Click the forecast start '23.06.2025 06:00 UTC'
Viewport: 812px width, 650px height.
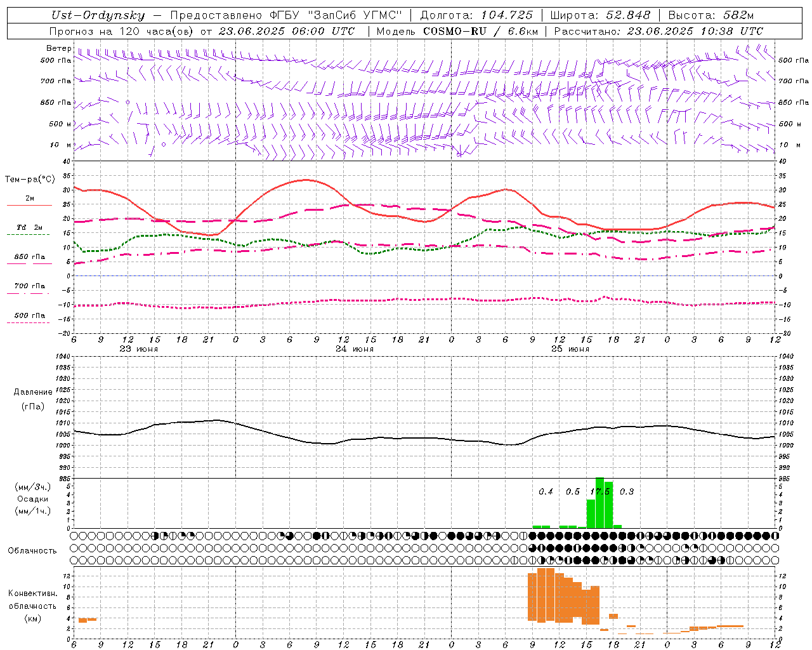[287, 31]
